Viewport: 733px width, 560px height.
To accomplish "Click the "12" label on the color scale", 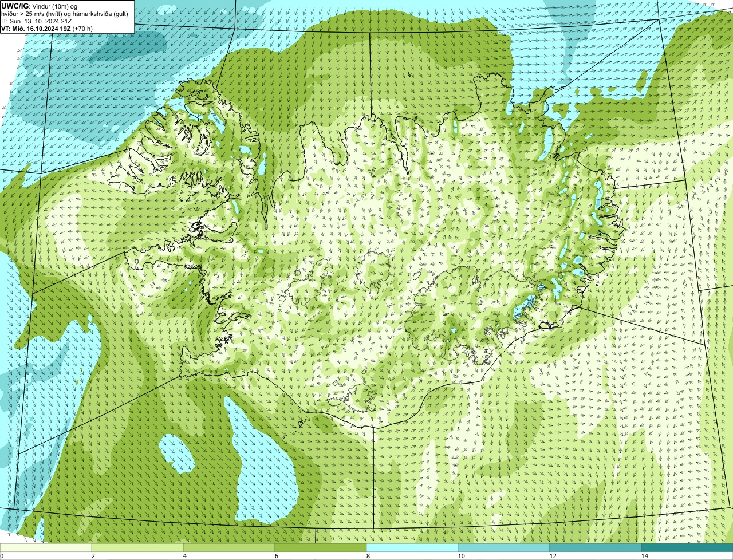I will (x=553, y=556).
